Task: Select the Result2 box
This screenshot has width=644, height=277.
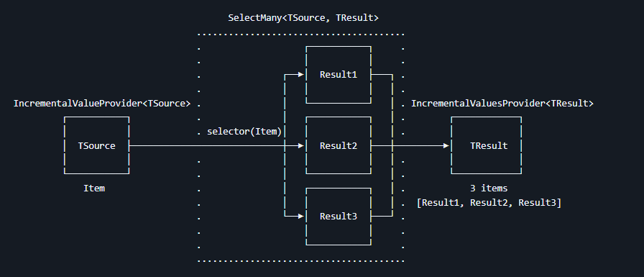Action: pos(339,145)
